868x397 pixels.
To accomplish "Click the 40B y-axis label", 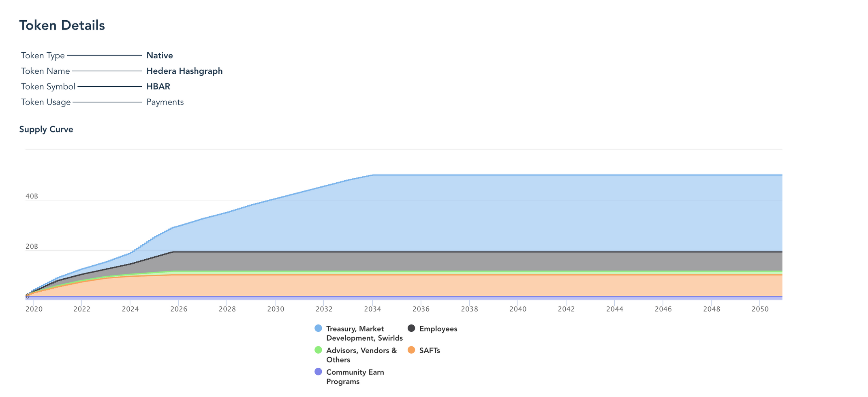I will pos(32,196).
